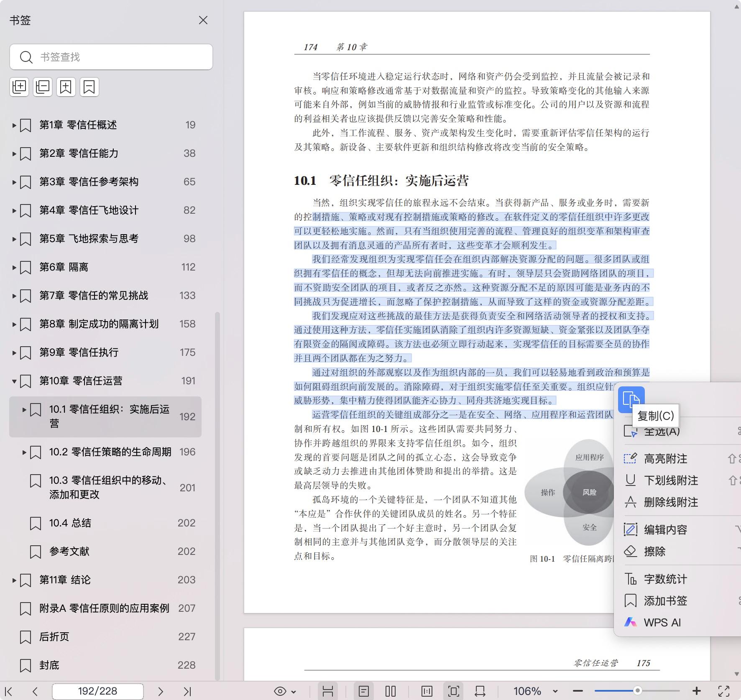Click the collapse all bookmarks icon
Image resolution: width=741 pixels, height=700 pixels.
43,87
